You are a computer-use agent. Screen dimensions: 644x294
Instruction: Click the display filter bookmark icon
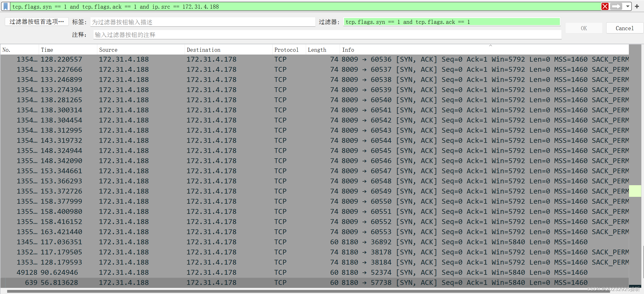(x=6, y=6)
